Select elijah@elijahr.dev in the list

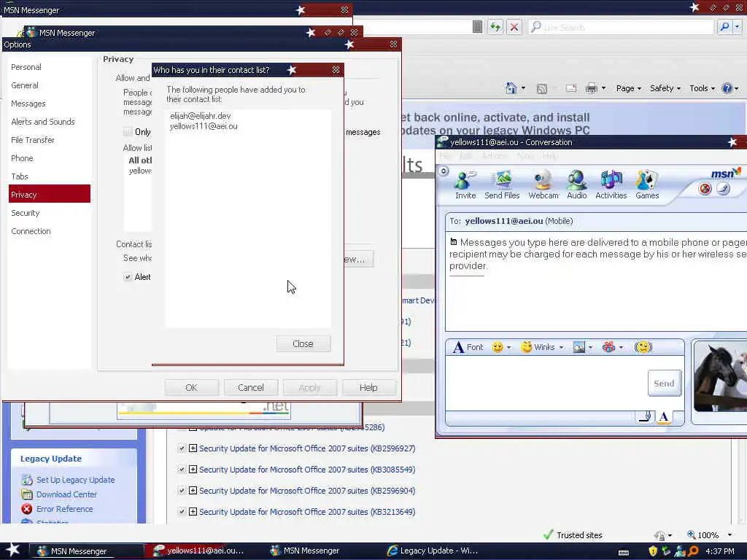point(201,116)
